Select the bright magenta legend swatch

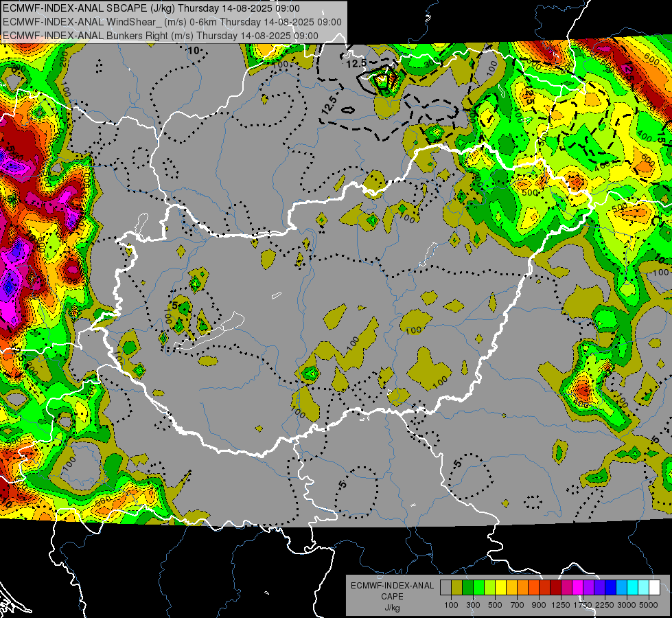tap(578, 588)
